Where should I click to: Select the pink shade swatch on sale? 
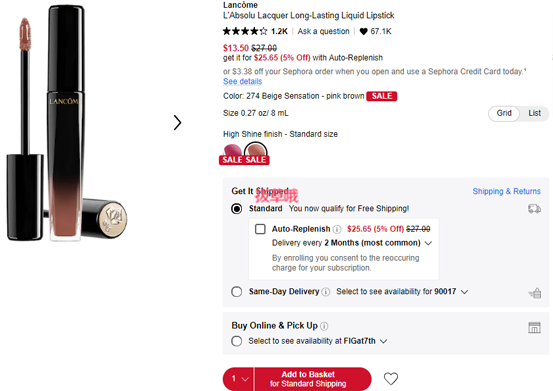pyautogui.click(x=232, y=153)
